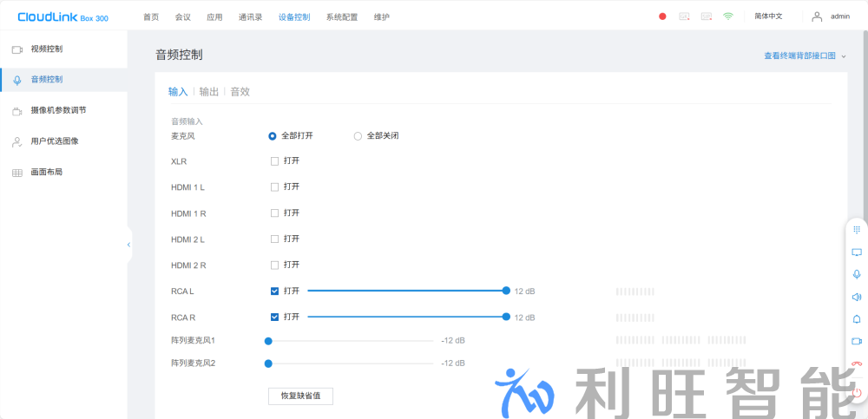Click the 恢复缺省值 button
Viewport: 868px width, 419px height.
tap(300, 396)
